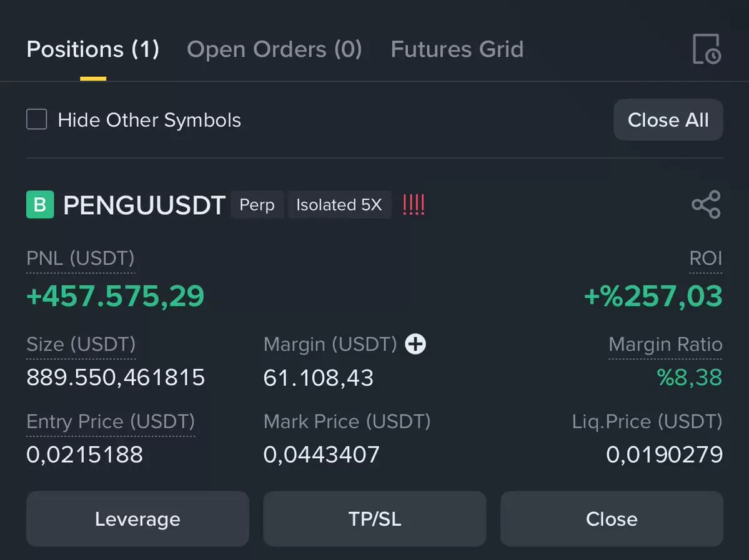Click the Close All button
Image resolution: width=749 pixels, height=560 pixels.
[x=668, y=120]
